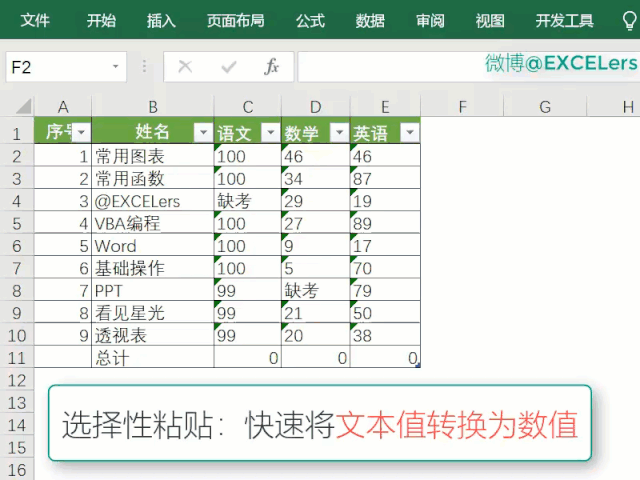Click the Cancel X icon in formula bar
This screenshot has height=480, width=640.
point(185,66)
